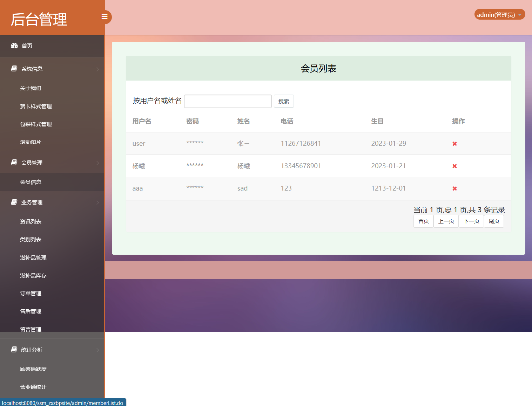Click the book icon next to 业务管理
This screenshot has height=406, width=532.
(x=14, y=202)
